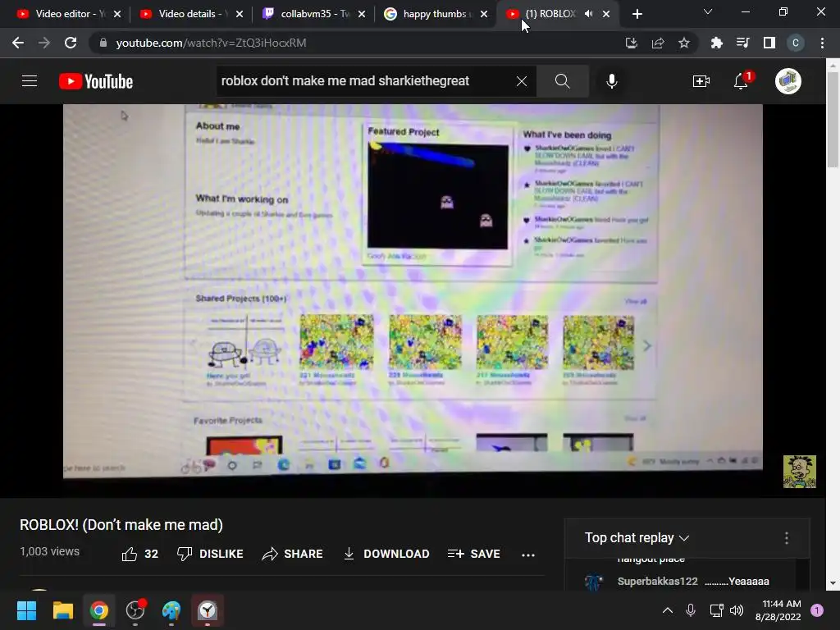
Task: Install app icon in address bar
Action: click(632, 43)
